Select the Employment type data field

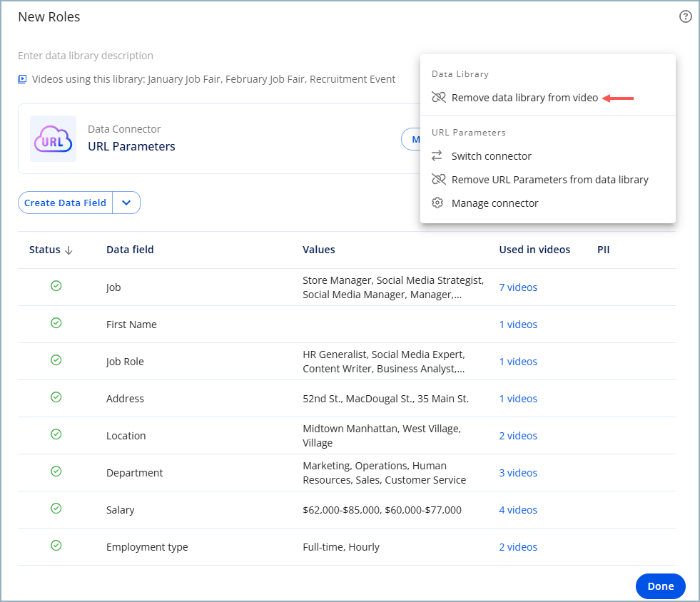pyautogui.click(x=147, y=547)
